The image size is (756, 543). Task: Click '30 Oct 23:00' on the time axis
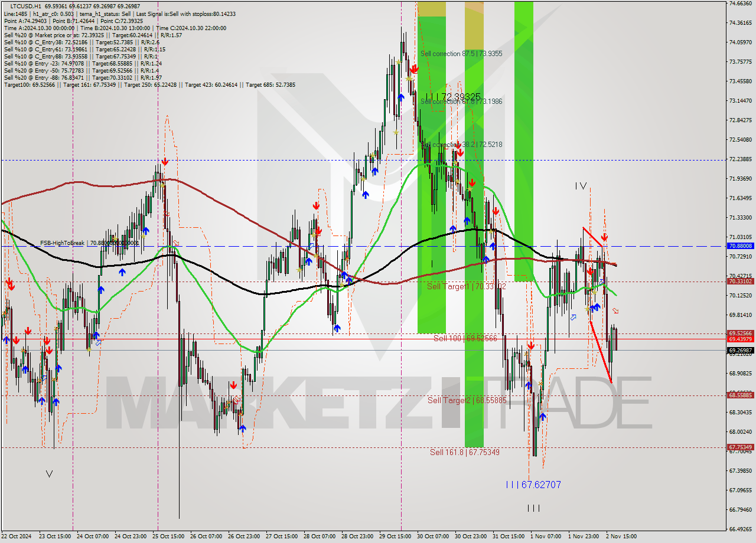coord(471,537)
